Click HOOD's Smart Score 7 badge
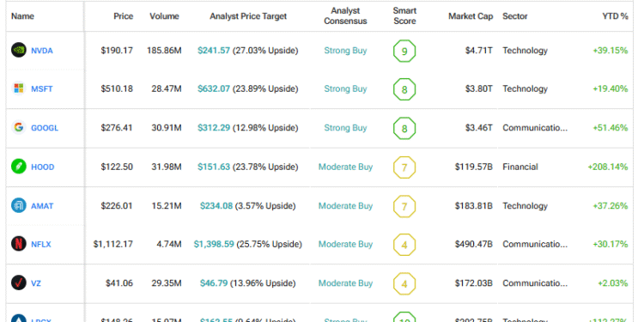This screenshot has width=644, height=322. pyautogui.click(x=404, y=167)
